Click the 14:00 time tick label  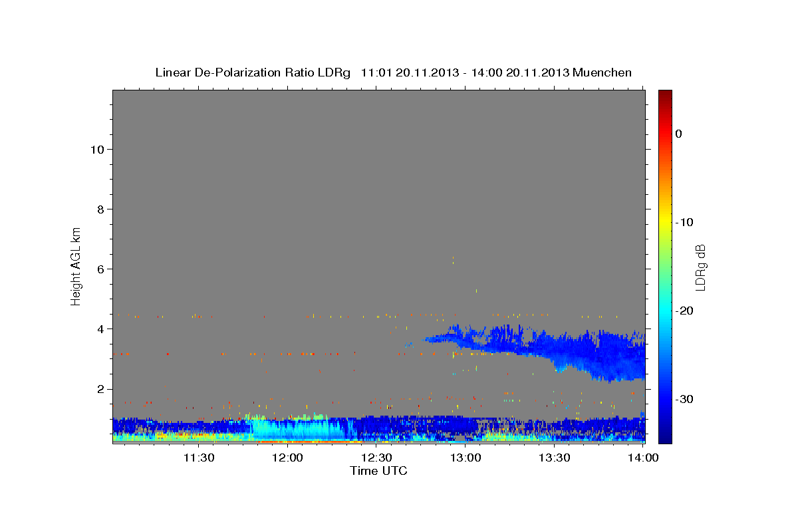tap(643, 458)
